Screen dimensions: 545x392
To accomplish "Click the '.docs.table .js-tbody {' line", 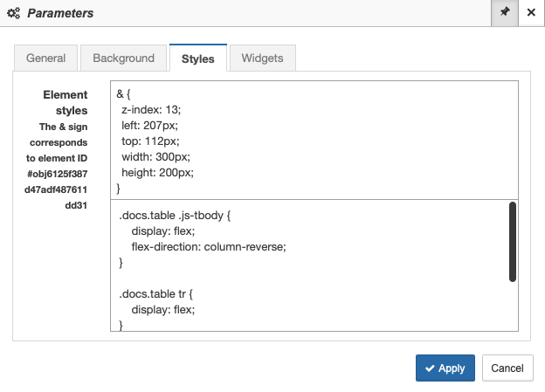I will coord(175,216).
